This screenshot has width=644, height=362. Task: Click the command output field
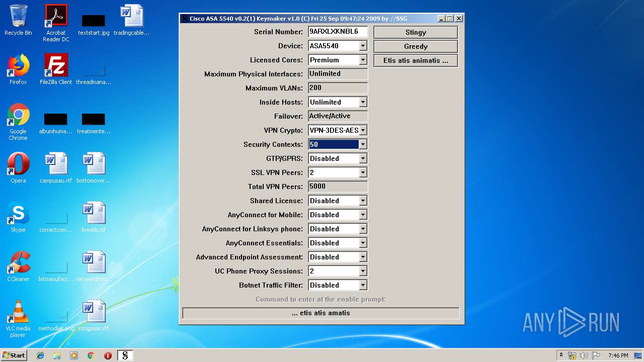click(321, 313)
